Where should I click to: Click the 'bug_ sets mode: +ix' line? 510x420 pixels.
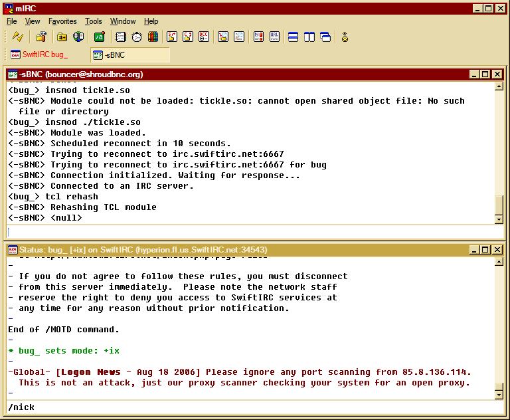64,351
